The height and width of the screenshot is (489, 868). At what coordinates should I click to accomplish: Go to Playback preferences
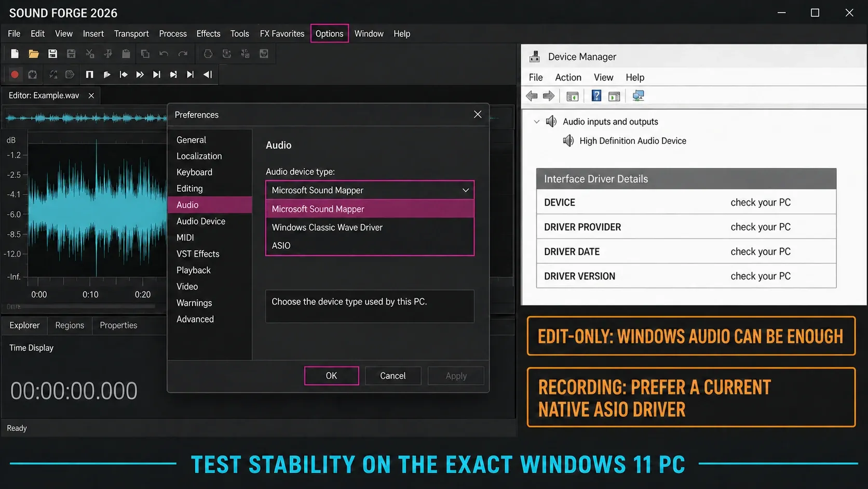(193, 270)
